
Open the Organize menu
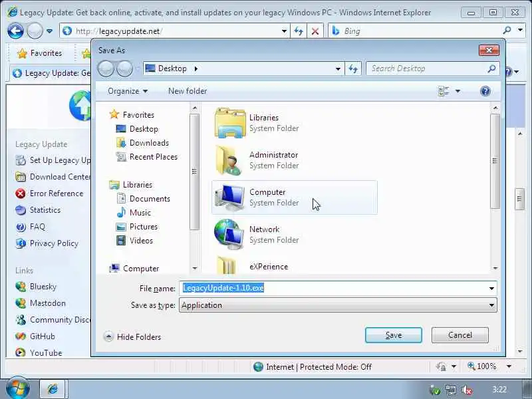[x=128, y=91]
